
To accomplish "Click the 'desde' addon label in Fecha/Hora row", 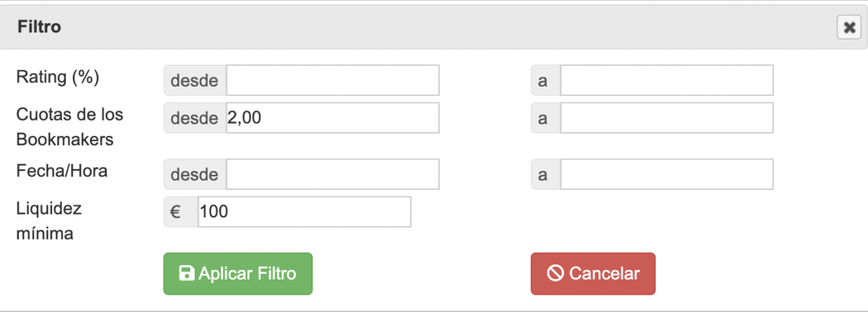I will coord(195,174).
